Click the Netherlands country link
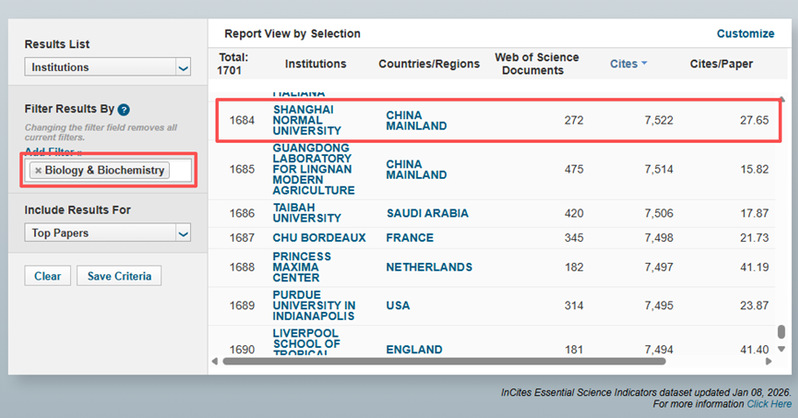Image resolution: width=798 pixels, height=418 pixels. coord(429,268)
